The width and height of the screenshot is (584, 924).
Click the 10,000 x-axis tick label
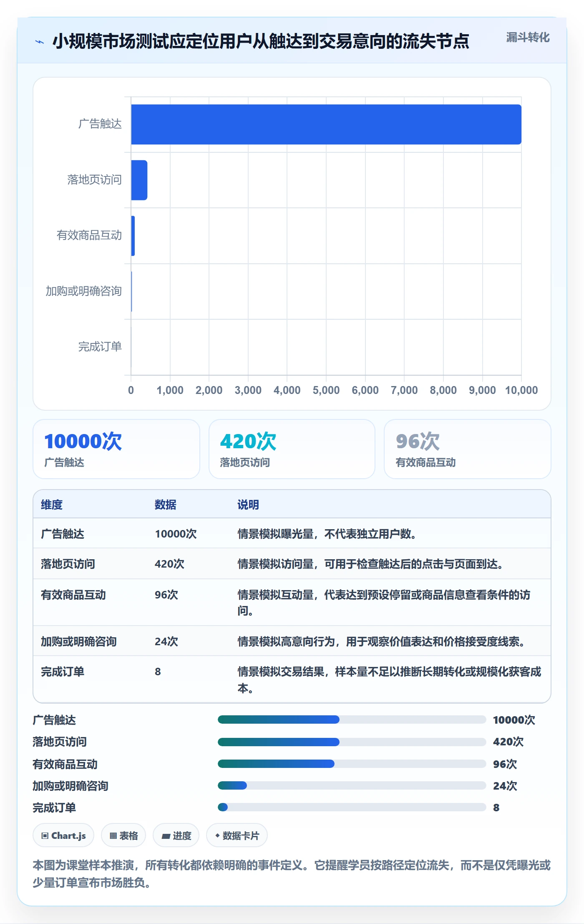[x=521, y=390]
